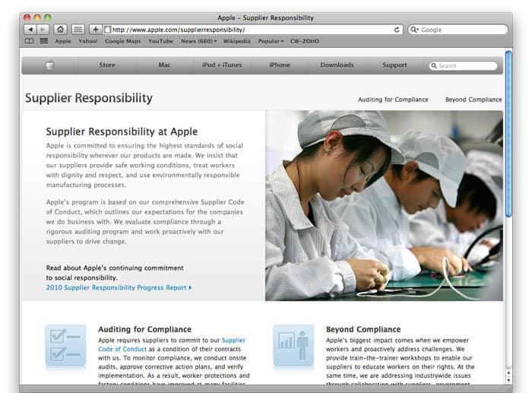Click the Top Sites grid in bookmarks bar
Screen dimensions: 532x393
pyautogui.click(x=44, y=41)
